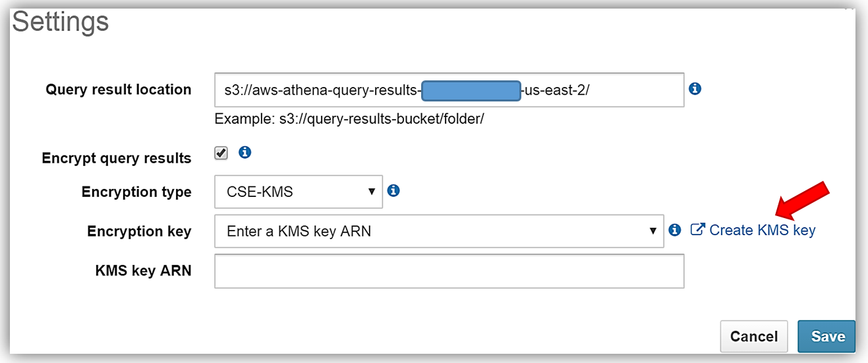Click the 'KMS key ARN' label
The image size is (868, 363).
pyautogui.click(x=143, y=270)
